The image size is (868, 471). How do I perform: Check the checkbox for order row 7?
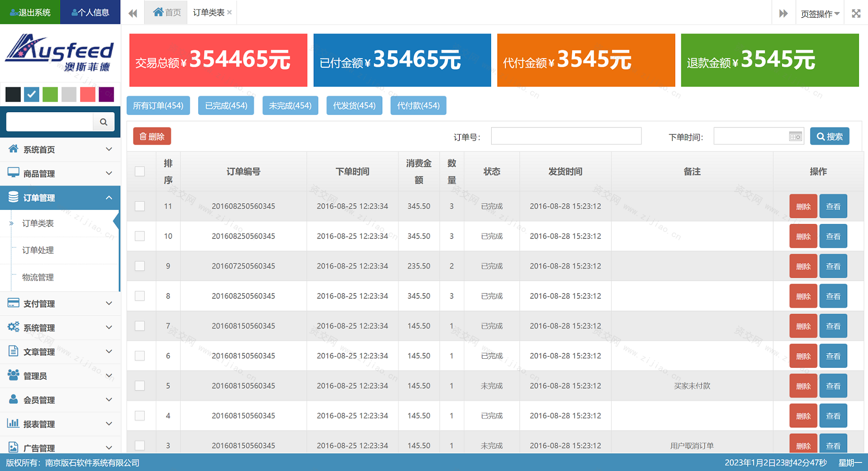click(140, 326)
